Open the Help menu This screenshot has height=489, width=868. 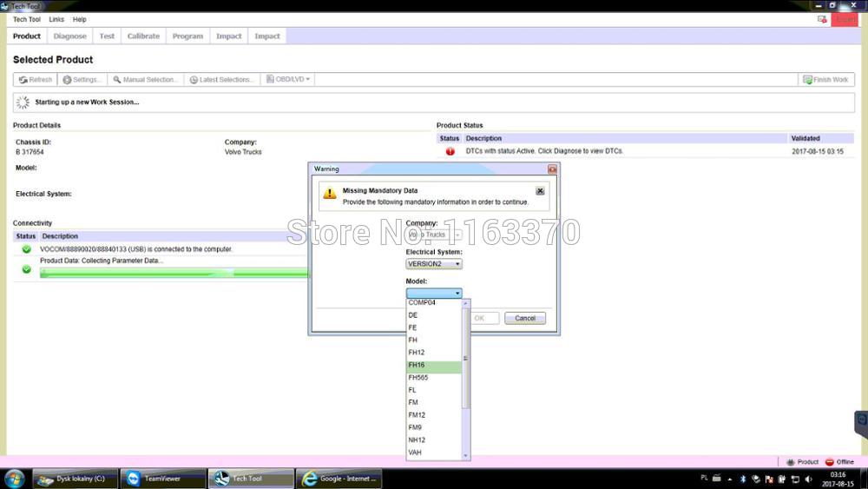pos(80,19)
